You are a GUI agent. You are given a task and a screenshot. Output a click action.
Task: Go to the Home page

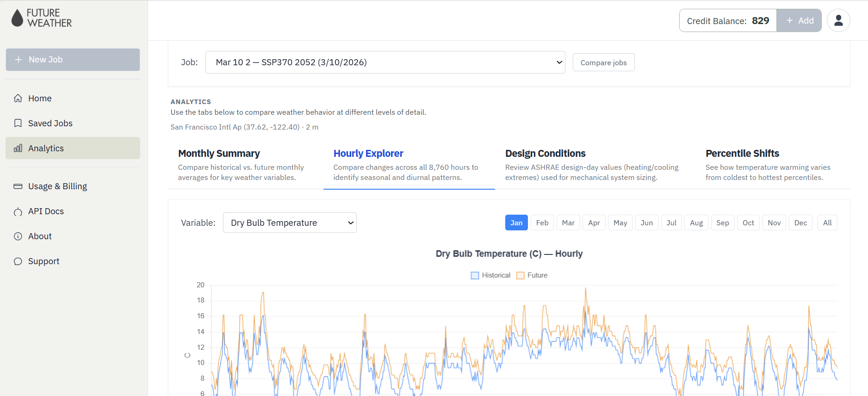pyautogui.click(x=73, y=98)
